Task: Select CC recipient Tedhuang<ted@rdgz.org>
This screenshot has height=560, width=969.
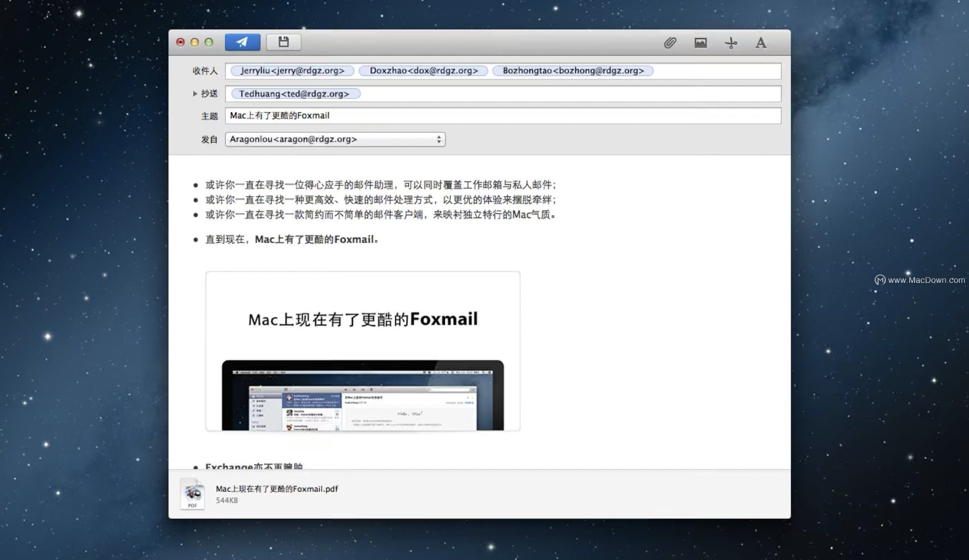Action: coord(296,93)
